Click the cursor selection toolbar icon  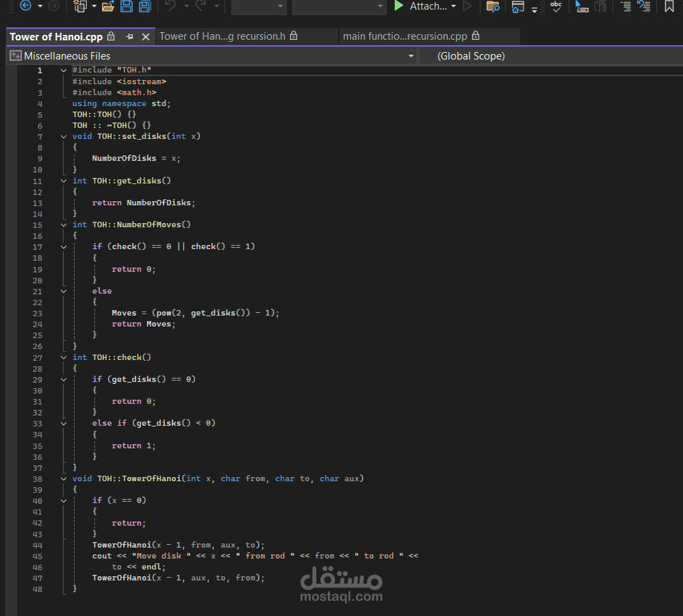tap(582, 6)
